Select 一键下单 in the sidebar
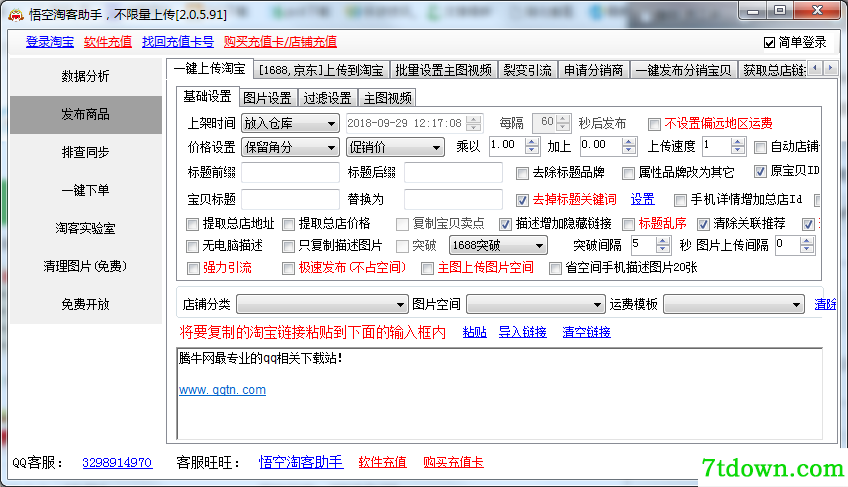848x487 pixels. coord(85,190)
